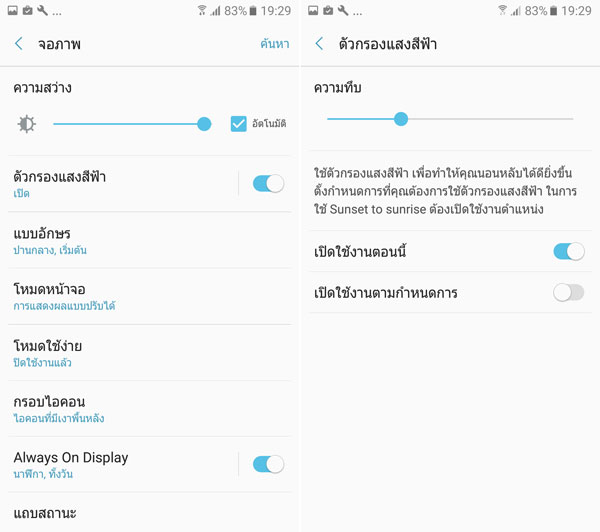Open the แบบอักษร font settings
The height and width of the screenshot is (532, 600).
[150, 240]
